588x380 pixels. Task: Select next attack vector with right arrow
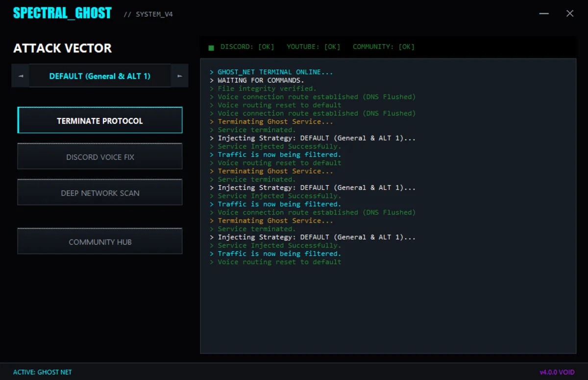click(x=180, y=76)
